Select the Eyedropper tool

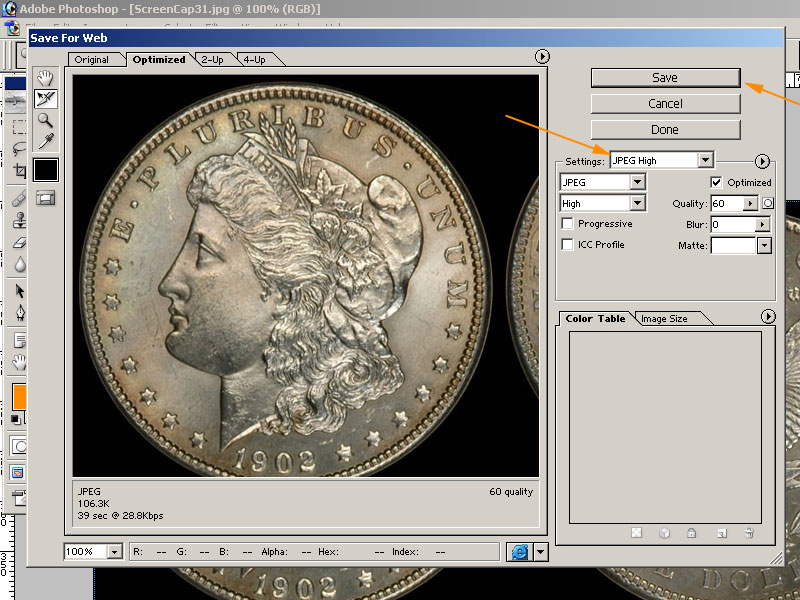tap(46, 141)
